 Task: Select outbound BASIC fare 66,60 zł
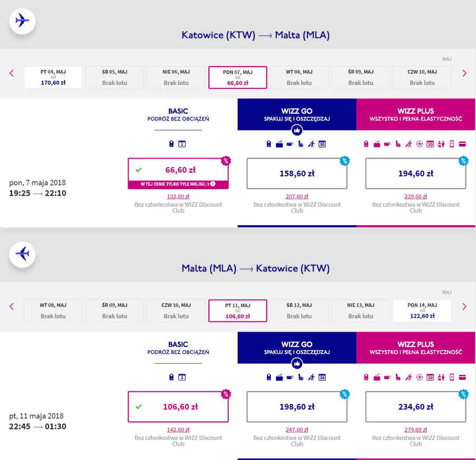(x=178, y=173)
